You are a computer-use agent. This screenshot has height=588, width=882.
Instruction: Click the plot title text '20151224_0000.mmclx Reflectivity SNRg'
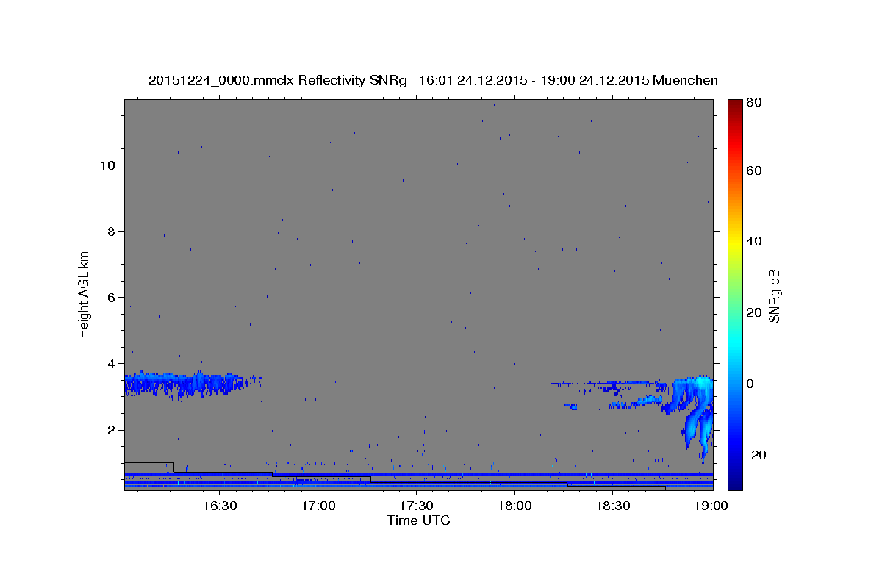click(x=277, y=80)
